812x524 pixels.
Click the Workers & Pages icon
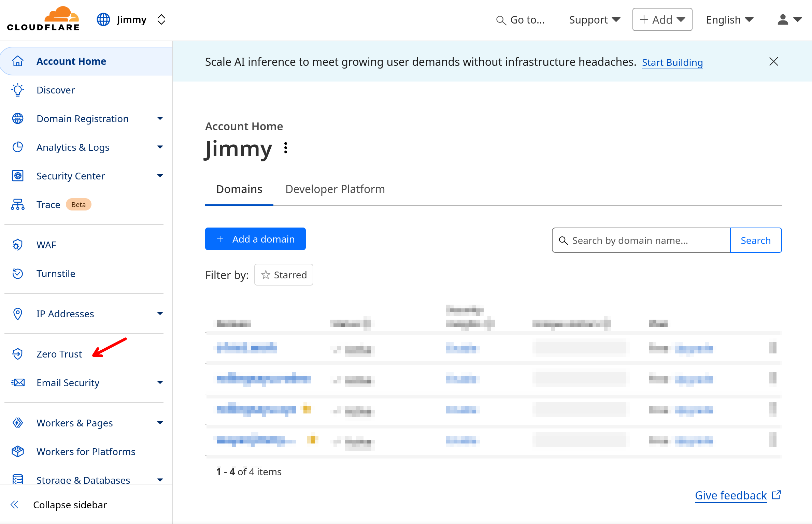(x=18, y=423)
